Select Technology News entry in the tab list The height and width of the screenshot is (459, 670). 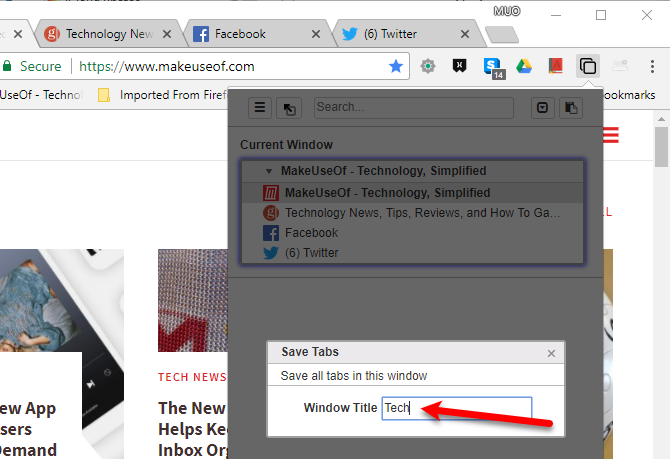pyautogui.click(x=420, y=213)
